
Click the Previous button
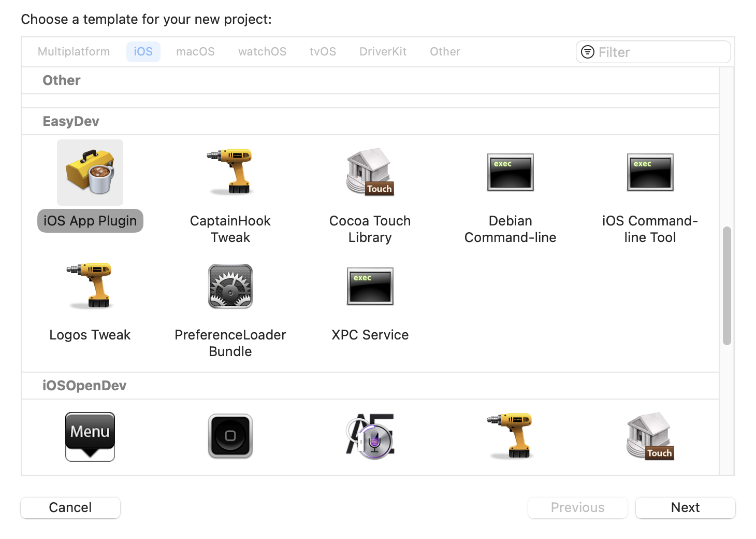tap(578, 507)
